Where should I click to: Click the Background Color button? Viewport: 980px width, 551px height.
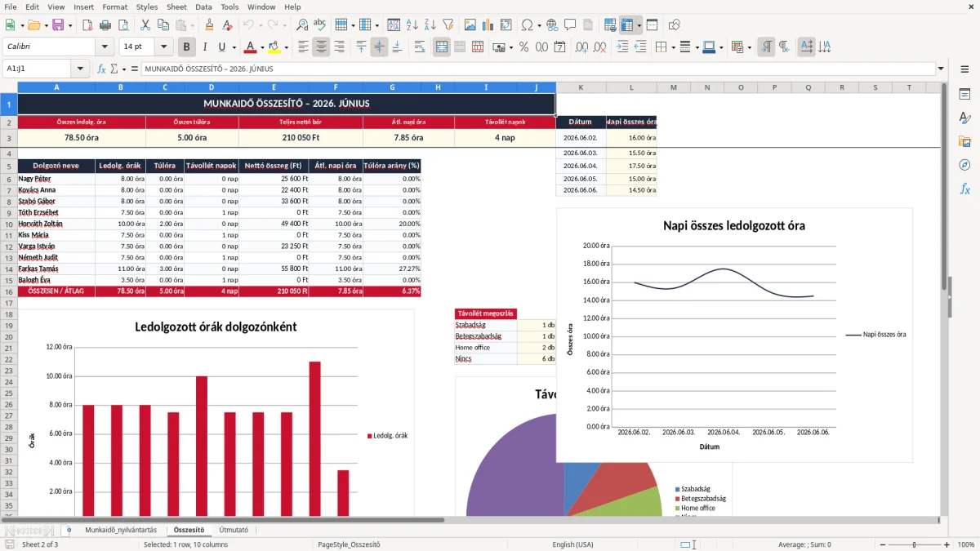[x=274, y=47]
